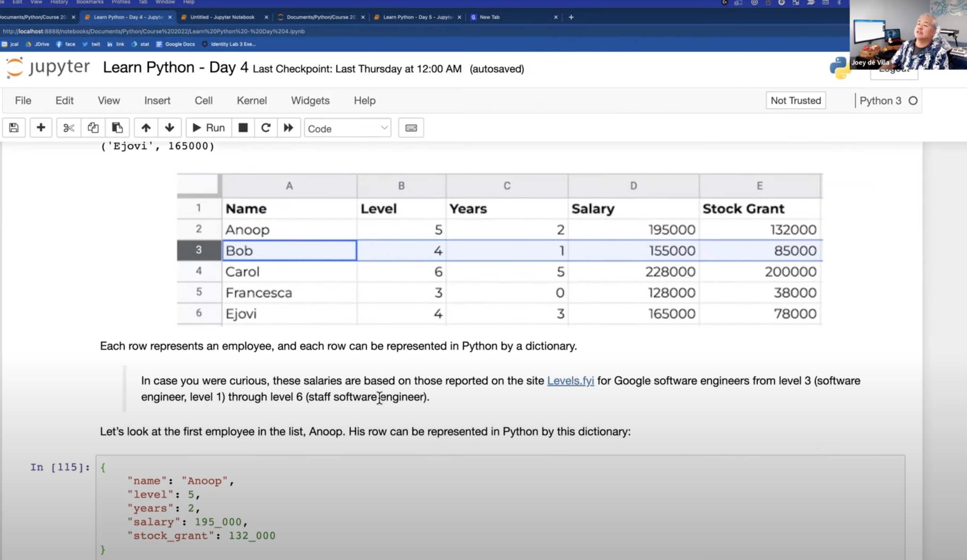Copy selected cells icon

pyautogui.click(x=93, y=128)
